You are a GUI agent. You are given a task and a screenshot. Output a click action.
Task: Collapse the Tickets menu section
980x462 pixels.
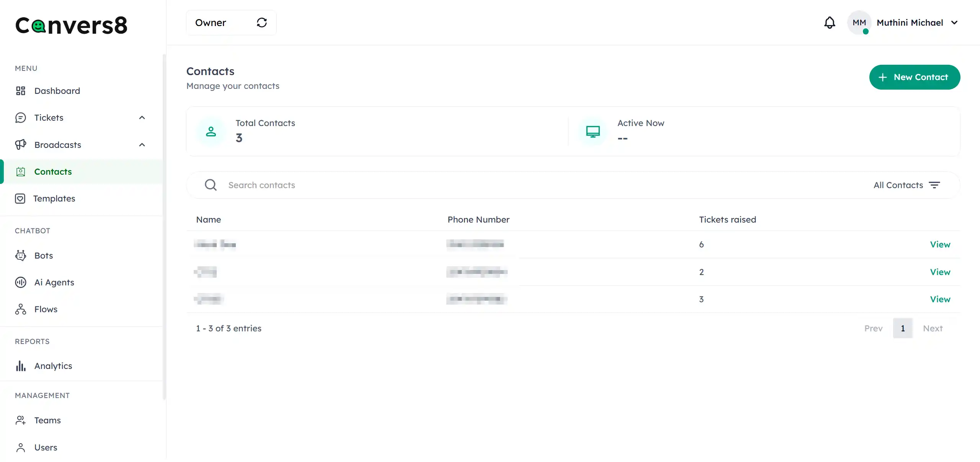pos(142,118)
